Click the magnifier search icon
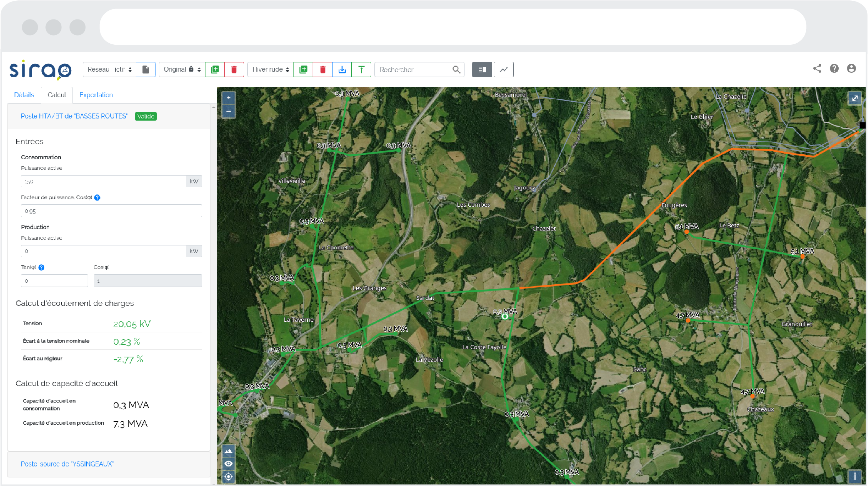This screenshot has height=487, width=868. (x=456, y=70)
